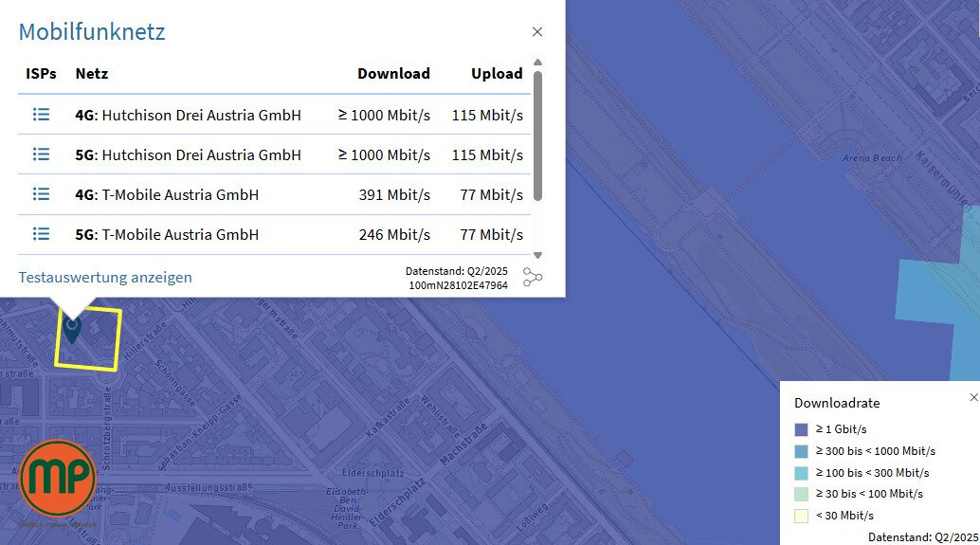Click the ≥ 1 Gbit/s legend color swatch
Viewport: 980px width, 545px height.
coord(801,429)
